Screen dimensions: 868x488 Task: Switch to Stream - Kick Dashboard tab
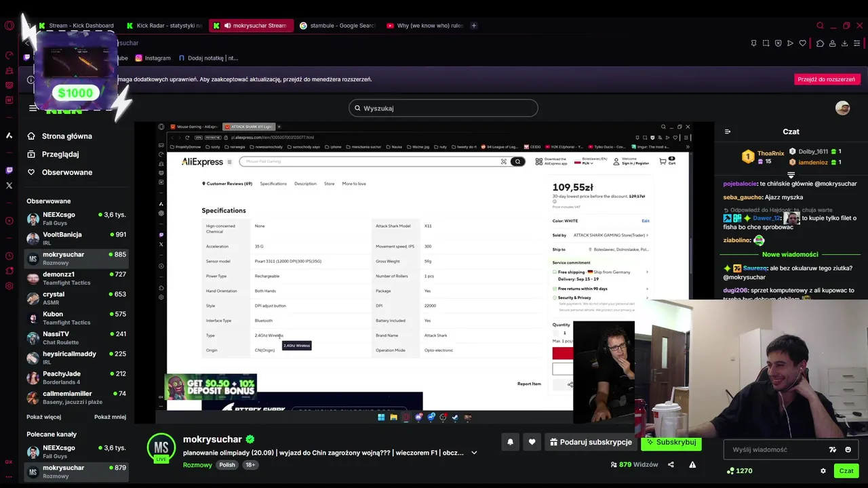pos(77,26)
